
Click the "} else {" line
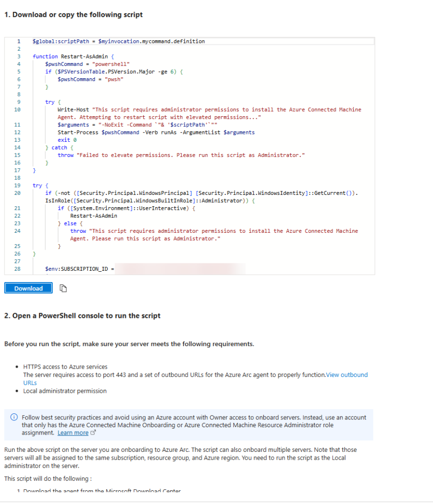click(x=70, y=223)
